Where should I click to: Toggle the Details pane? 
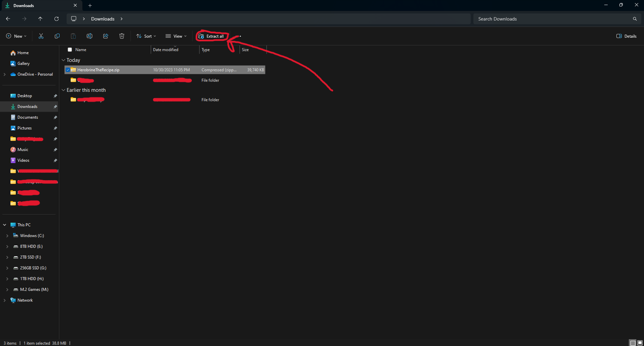(x=626, y=36)
